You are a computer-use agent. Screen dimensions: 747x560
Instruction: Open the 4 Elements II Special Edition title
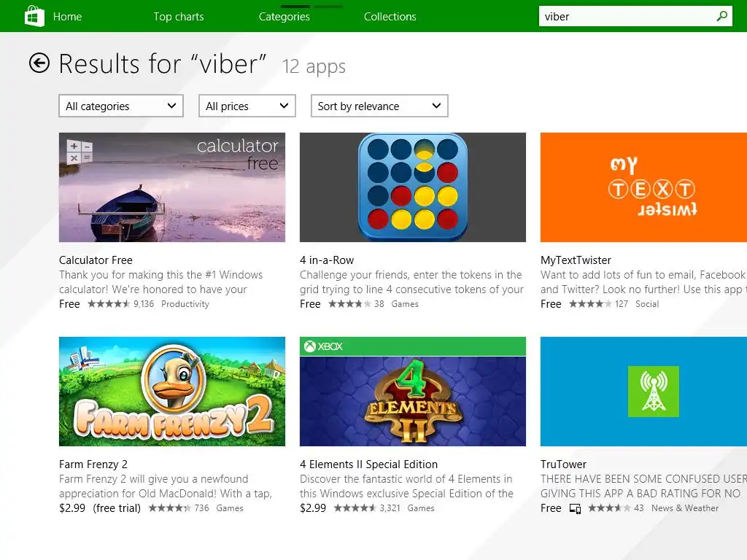pyautogui.click(x=368, y=464)
